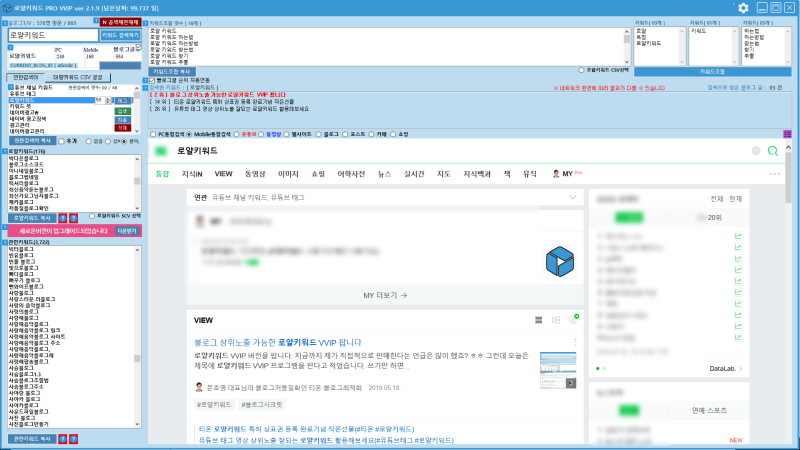Switch VIEW results to ranked layout icon
800x450 pixels.
pyautogui.click(x=556, y=320)
